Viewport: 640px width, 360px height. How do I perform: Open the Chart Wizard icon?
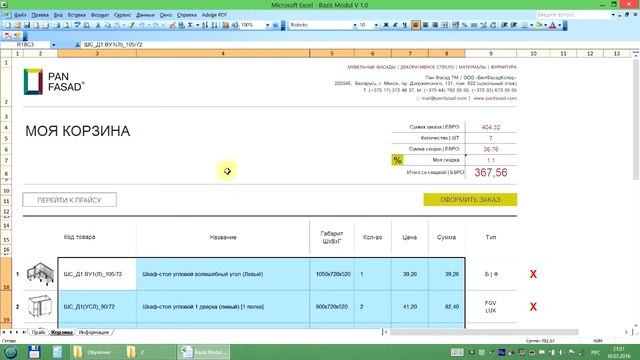225,25
